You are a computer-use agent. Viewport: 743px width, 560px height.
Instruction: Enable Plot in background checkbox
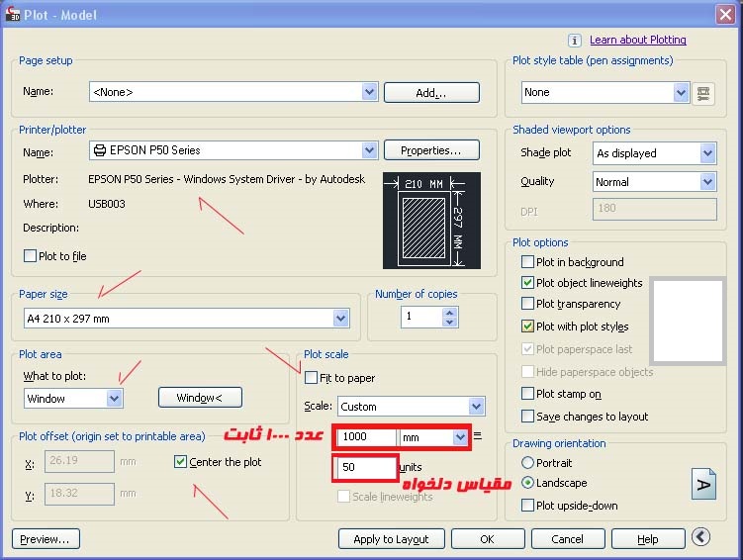tap(528, 262)
